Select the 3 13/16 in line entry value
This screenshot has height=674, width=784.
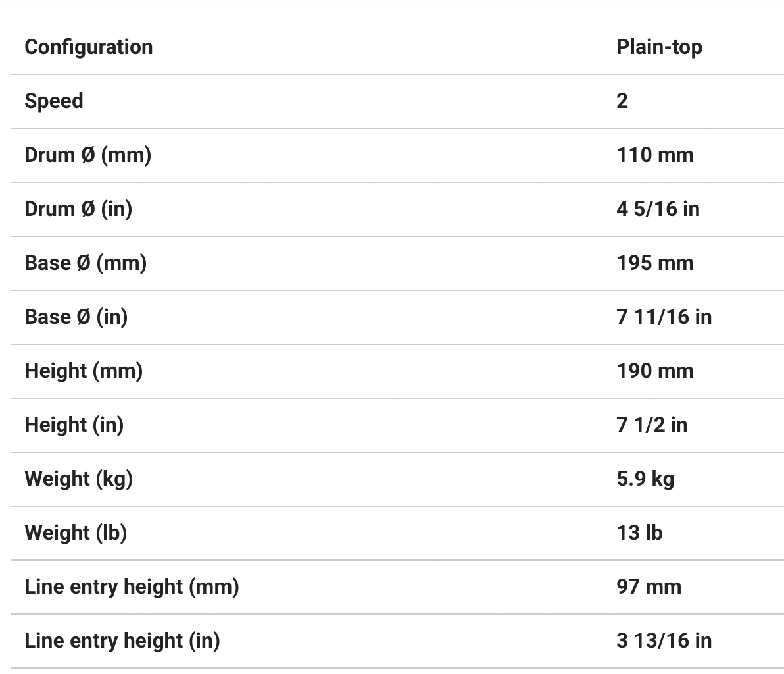pyautogui.click(x=664, y=641)
